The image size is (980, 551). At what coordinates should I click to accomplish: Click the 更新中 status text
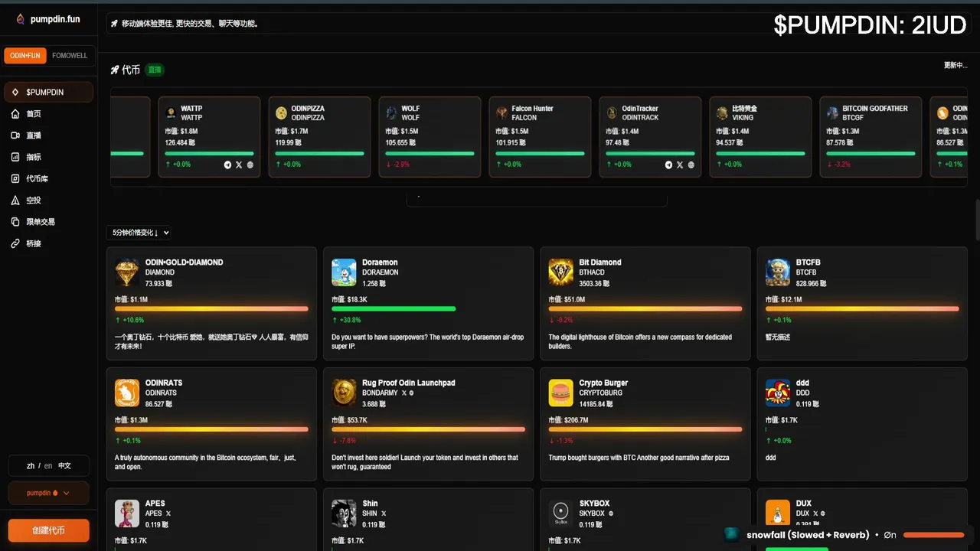(x=955, y=65)
